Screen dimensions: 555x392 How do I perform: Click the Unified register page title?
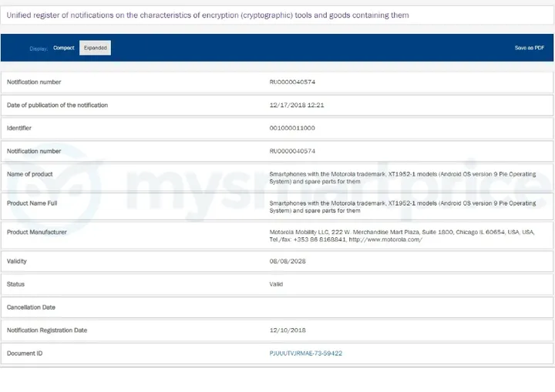[x=207, y=15]
